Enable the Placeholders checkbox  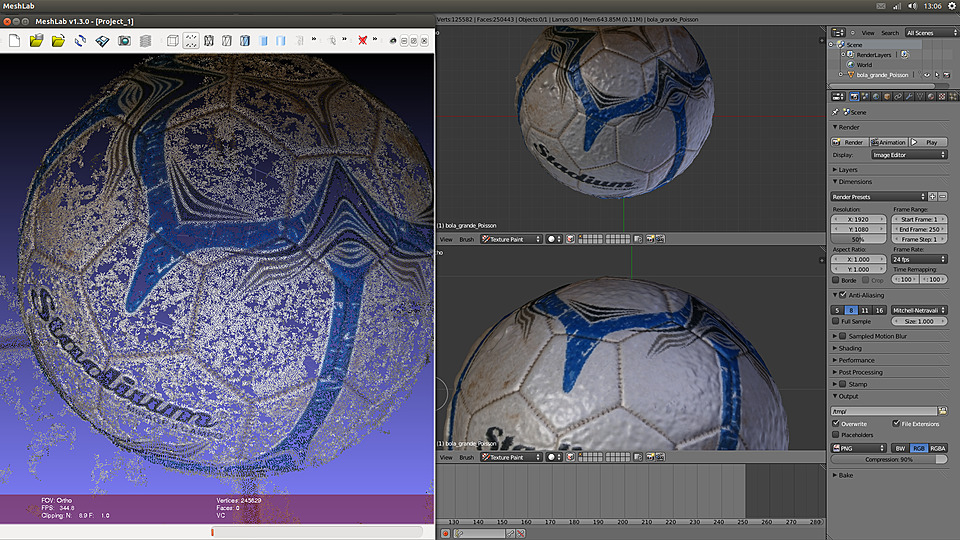[836, 435]
